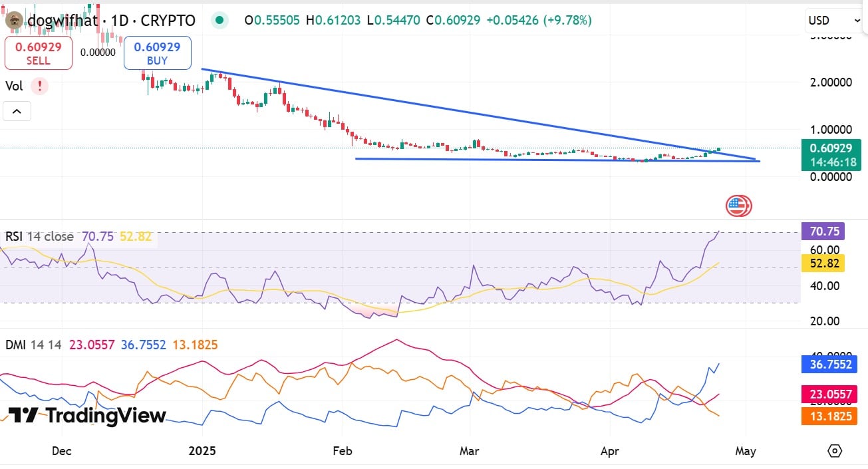
Task: Click the yellow 52.82 RSI average tag
Action: click(823, 263)
